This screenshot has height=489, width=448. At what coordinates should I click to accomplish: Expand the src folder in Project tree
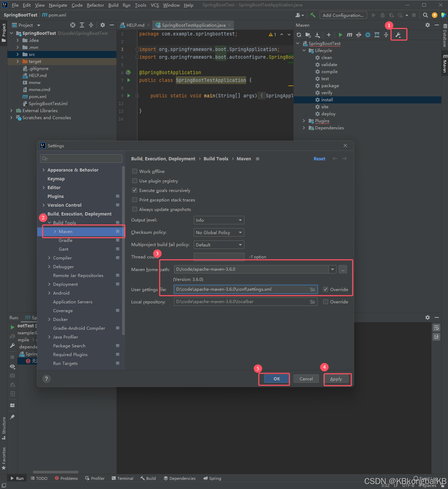(18, 54)
